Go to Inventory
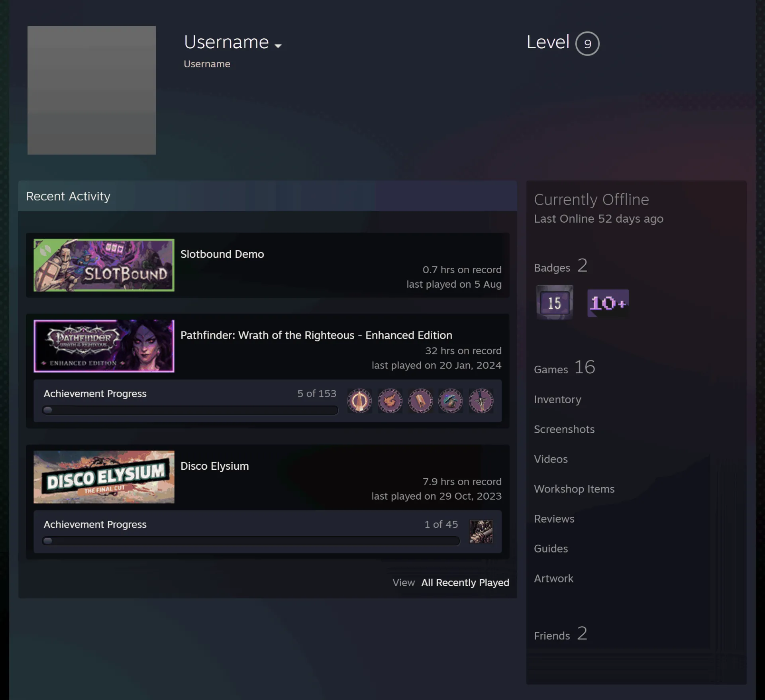 (x=557, y=399)
